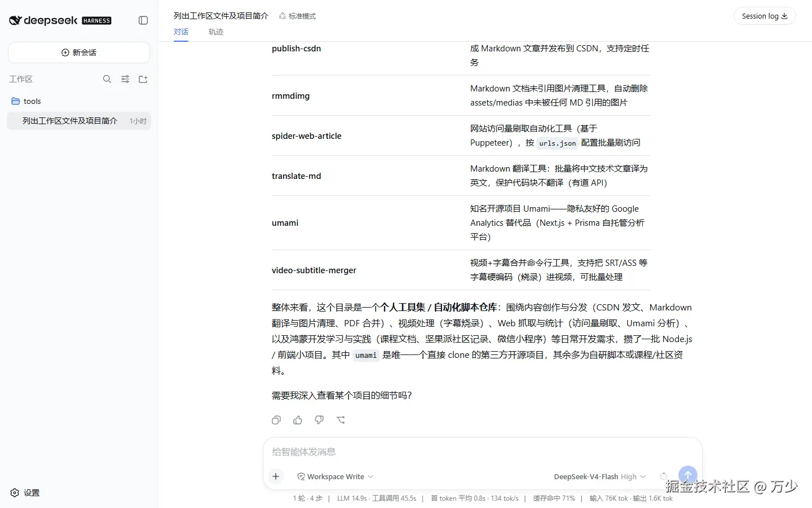
Task: Collapse the sidebar with the panel icon
Action: click(143, 20)
